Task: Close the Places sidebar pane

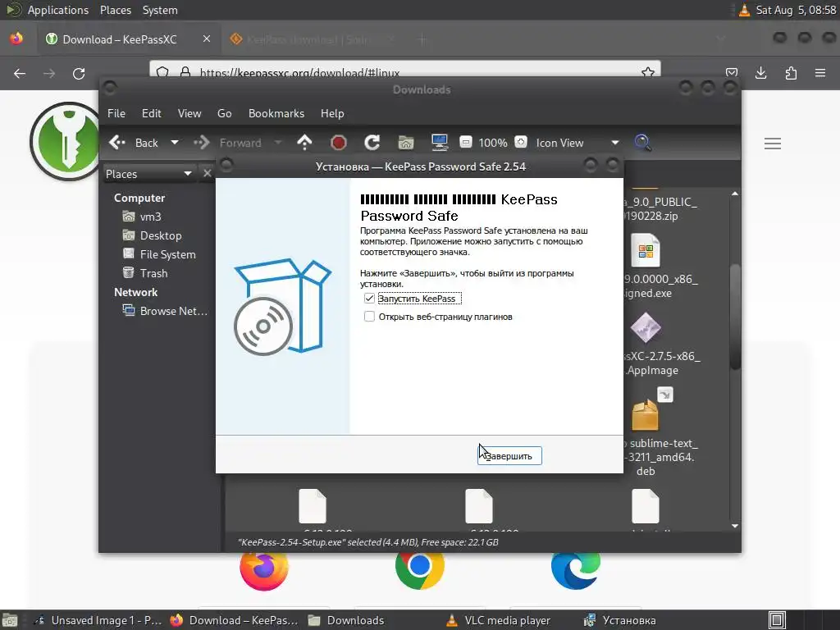Action: click(208, 174)
